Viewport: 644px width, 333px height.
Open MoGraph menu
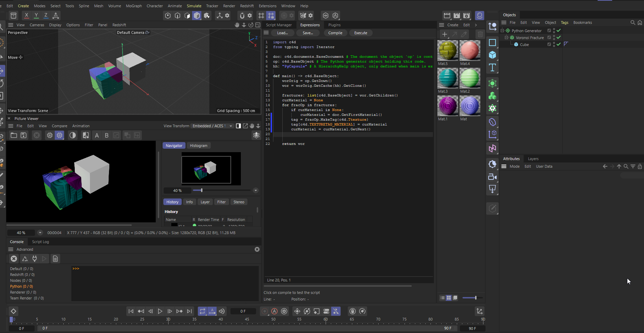pos(134,6)
